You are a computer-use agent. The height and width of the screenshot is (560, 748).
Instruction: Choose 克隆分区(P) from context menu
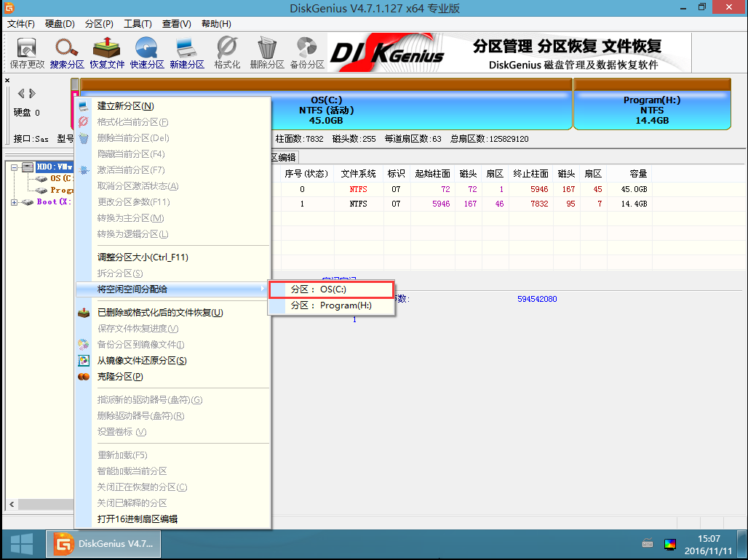(172, 377)
